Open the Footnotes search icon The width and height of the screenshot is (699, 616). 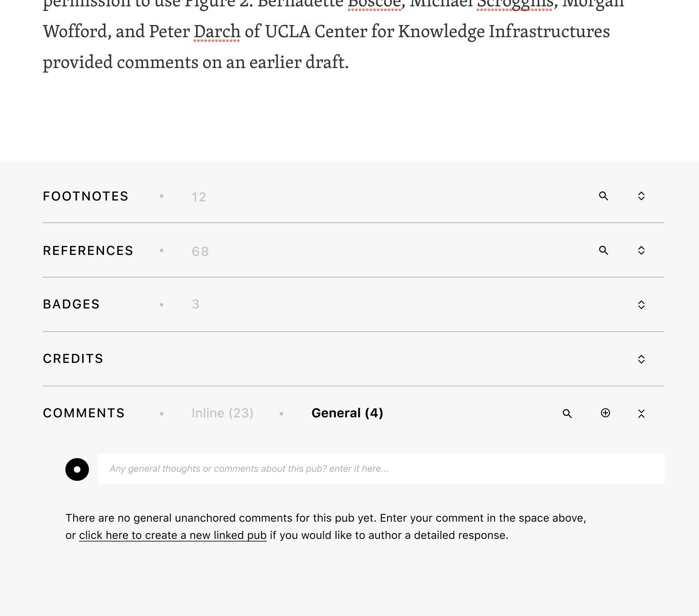tap(604, 196)
